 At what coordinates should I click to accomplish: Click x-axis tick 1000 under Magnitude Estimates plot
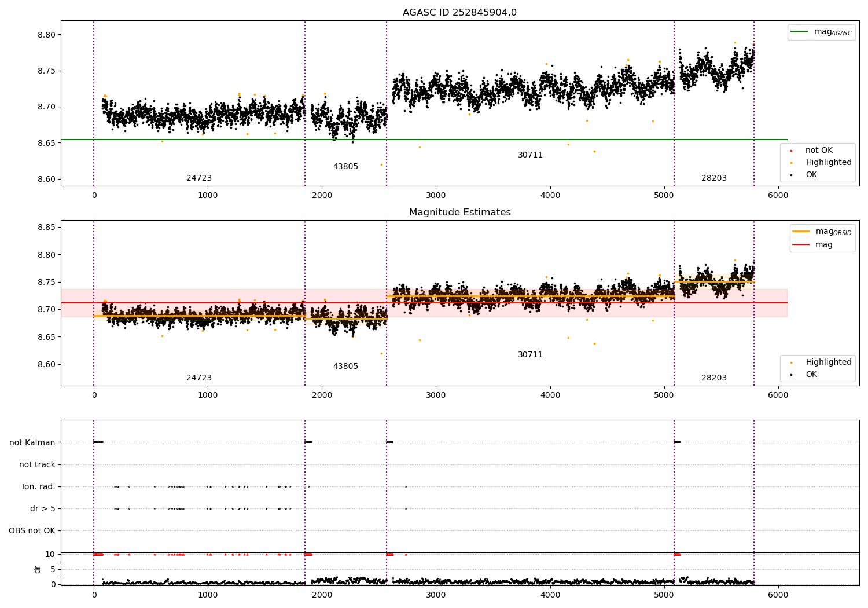click(x=208, y=395)
